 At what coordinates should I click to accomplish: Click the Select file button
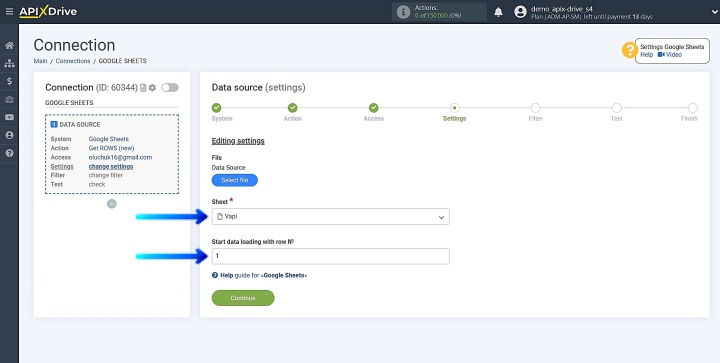(x=235, y=180)
